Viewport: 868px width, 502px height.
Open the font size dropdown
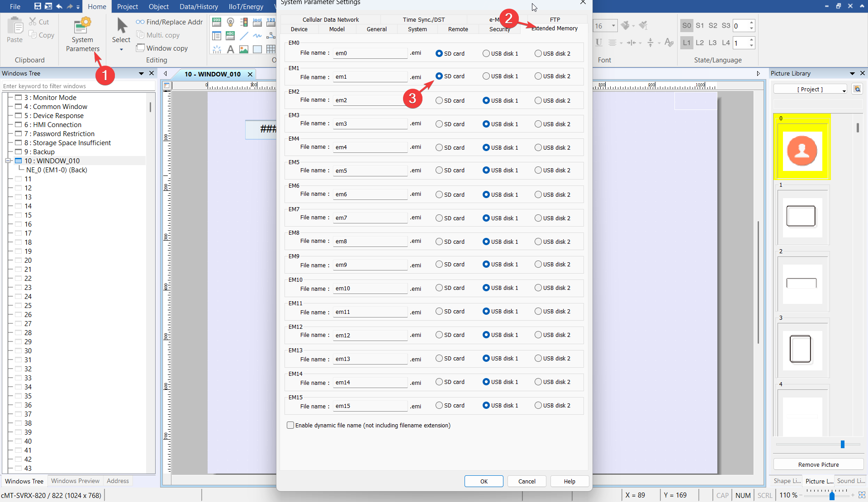[613, 26]
